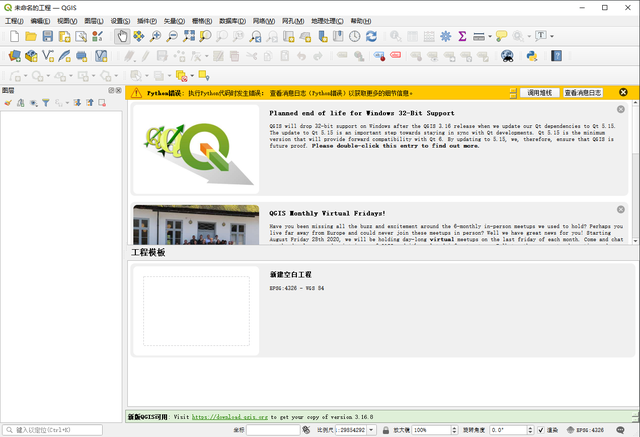Create new temporary scratch layer icon
640x437 pixels.
82,56
